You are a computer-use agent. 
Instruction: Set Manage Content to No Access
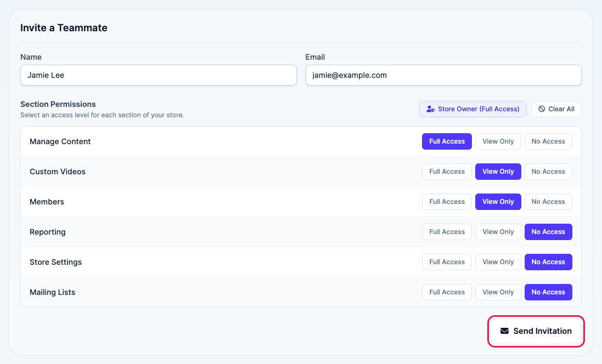548,141
